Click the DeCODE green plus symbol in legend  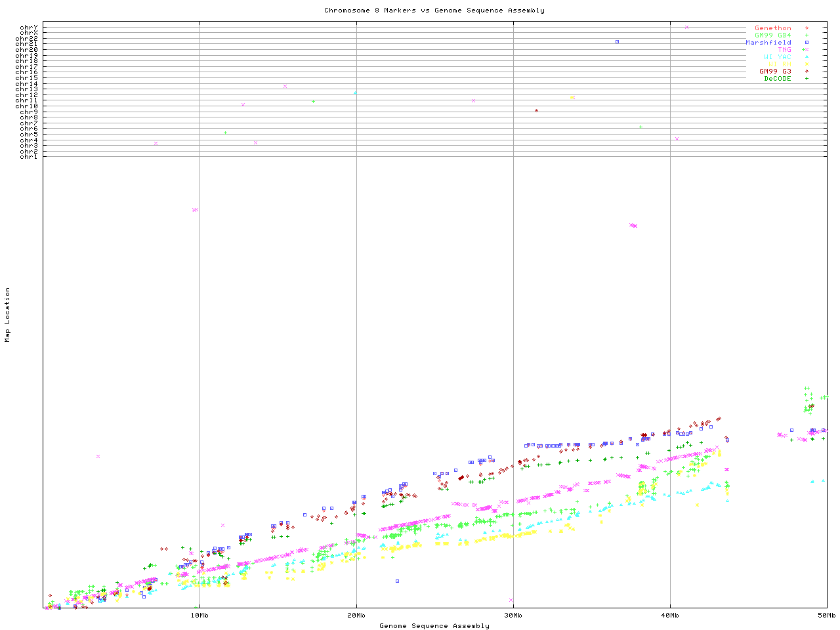(807, 79)
